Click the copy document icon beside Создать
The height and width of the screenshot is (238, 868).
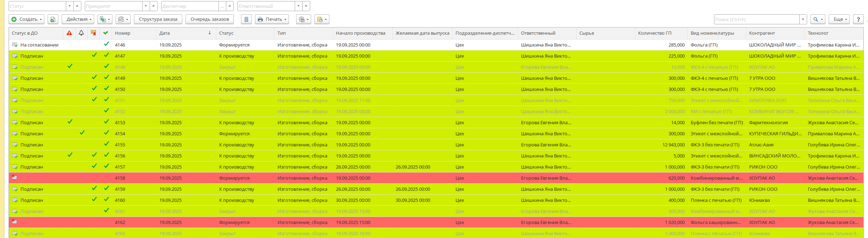coord(53,19)
